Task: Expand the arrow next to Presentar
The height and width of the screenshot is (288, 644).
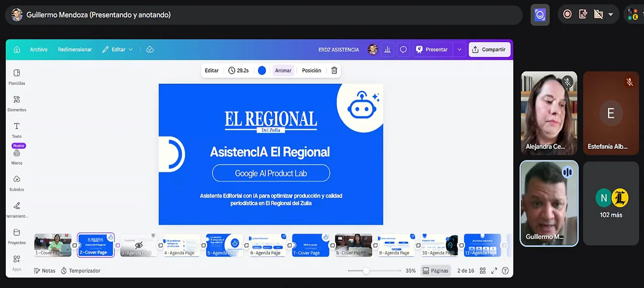Action: tap(460, 49)
